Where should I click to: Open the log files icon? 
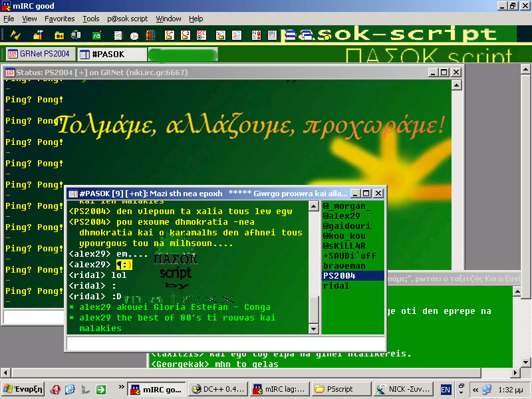[237, 35]
